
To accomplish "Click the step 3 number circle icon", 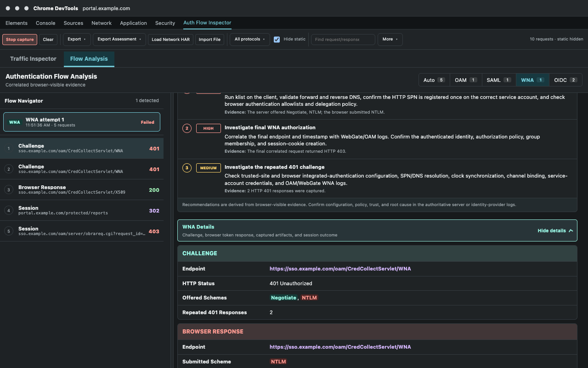I will point(8,190).
